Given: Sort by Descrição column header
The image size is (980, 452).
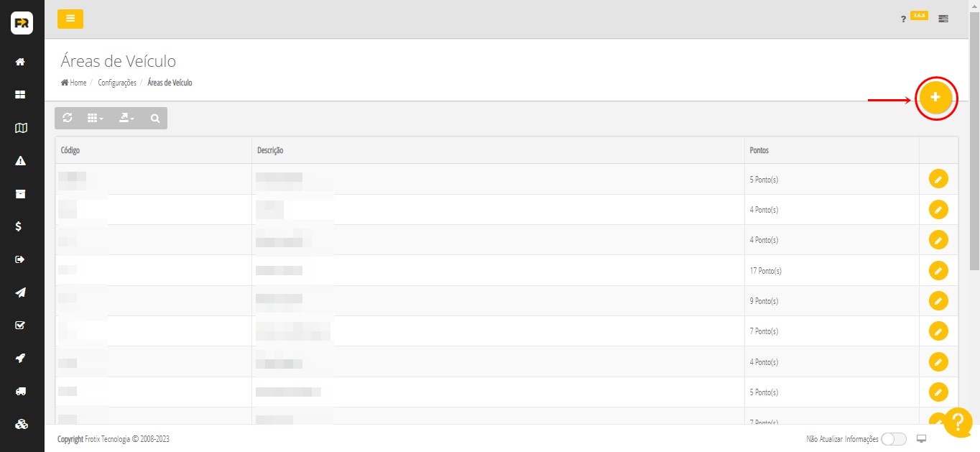Looking at the screenshot, I should tap(270, 150).
